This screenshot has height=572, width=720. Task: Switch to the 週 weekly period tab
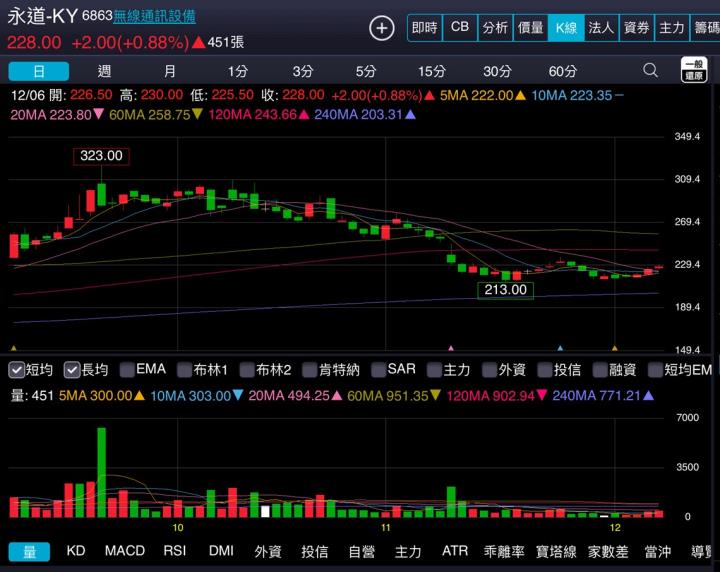point(105,71)
